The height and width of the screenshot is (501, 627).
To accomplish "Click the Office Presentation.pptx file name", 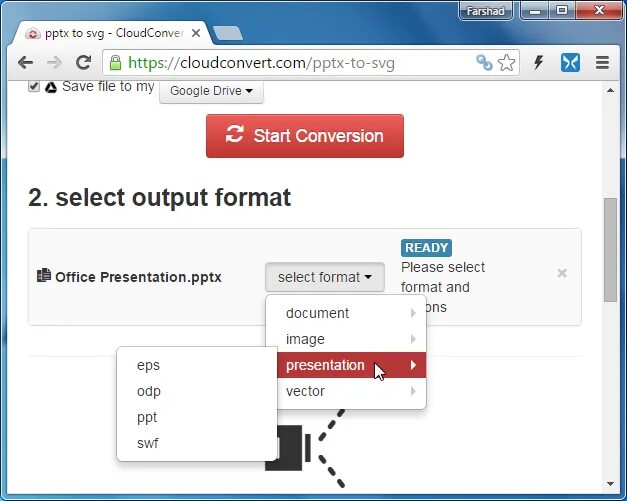I will (x=138, y=277).
